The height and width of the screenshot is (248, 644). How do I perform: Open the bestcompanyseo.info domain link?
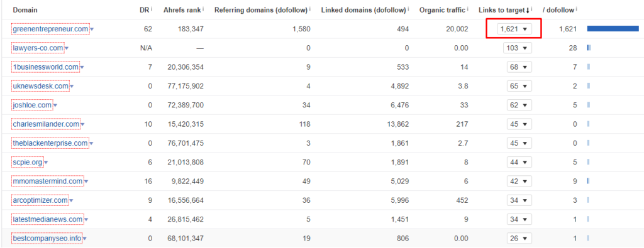47,238
